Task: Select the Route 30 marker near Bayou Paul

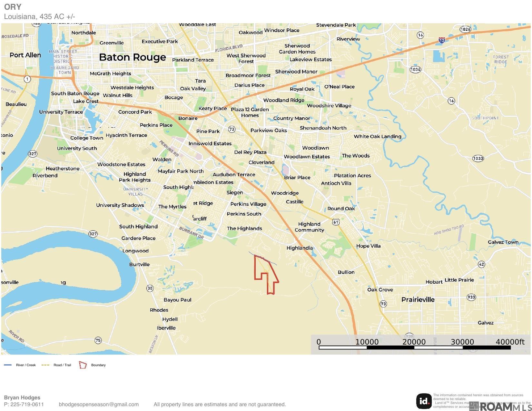Action: pos(150,288)
